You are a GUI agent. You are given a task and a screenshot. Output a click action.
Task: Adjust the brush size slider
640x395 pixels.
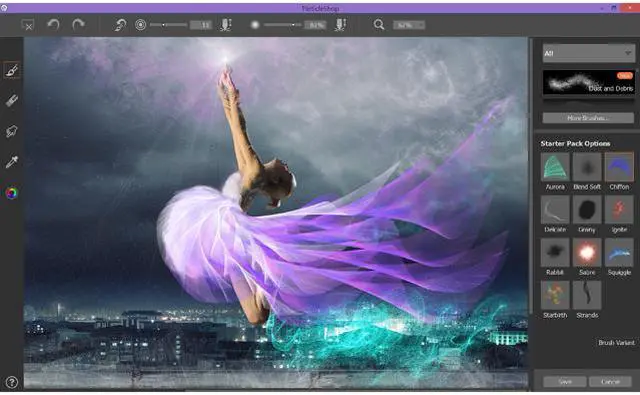point(168,25)
